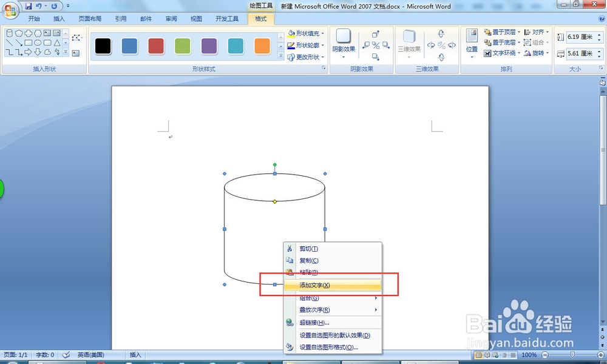
Task: Expand shape styles gallery more arrow
Action: tap(281, 56)
